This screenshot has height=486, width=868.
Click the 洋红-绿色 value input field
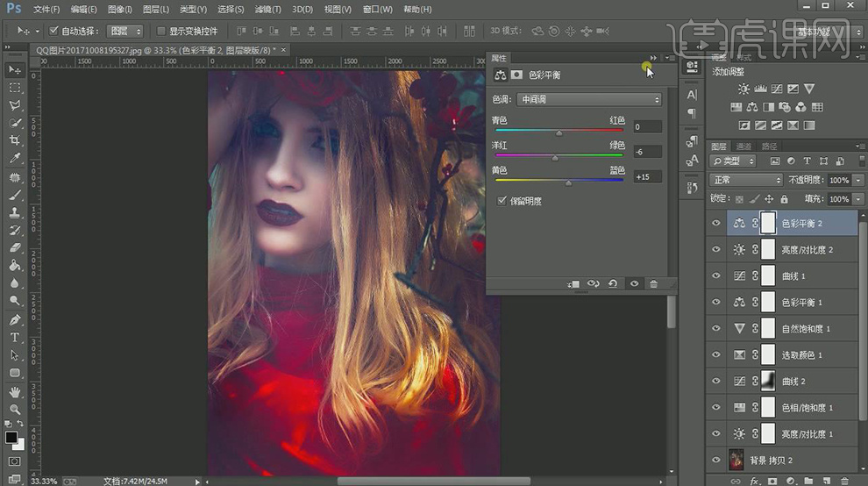647,152
